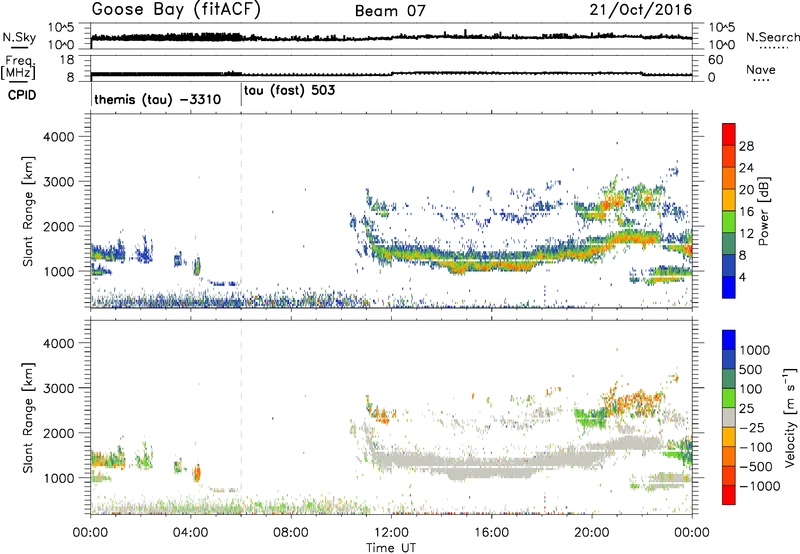
Task: Click the 'CPID' label
Action: 22,95
